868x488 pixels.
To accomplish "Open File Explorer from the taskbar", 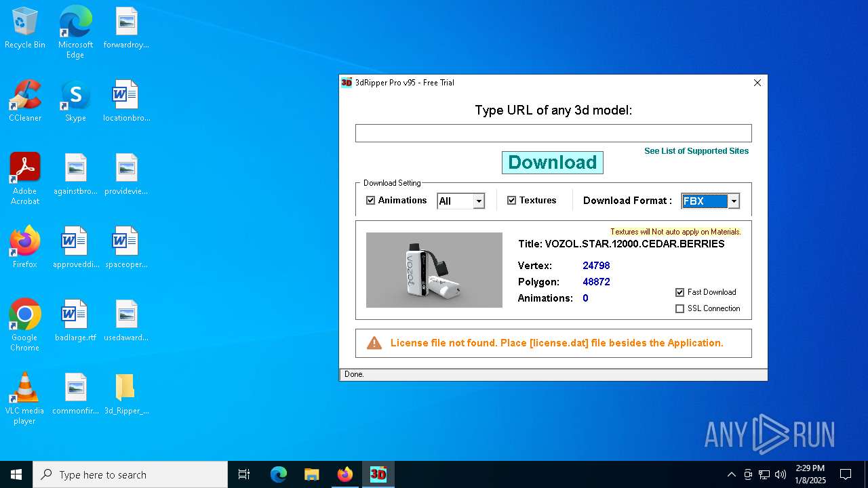I will pyautogui.click(x=312, y=474).
